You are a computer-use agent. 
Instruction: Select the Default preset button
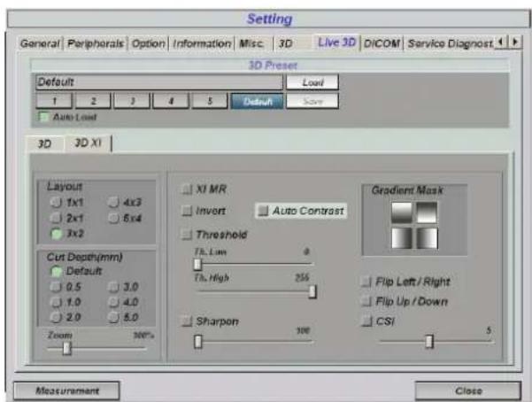[x=258, y=101]
